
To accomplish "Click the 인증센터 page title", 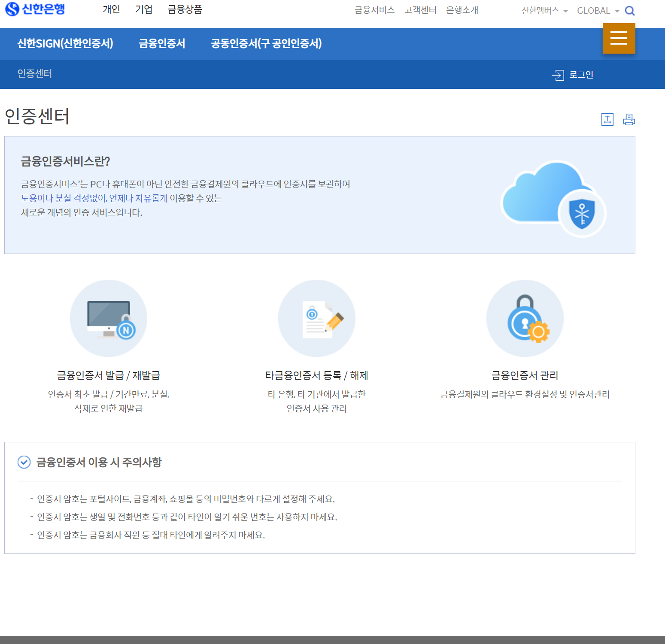I will point(37,116).
